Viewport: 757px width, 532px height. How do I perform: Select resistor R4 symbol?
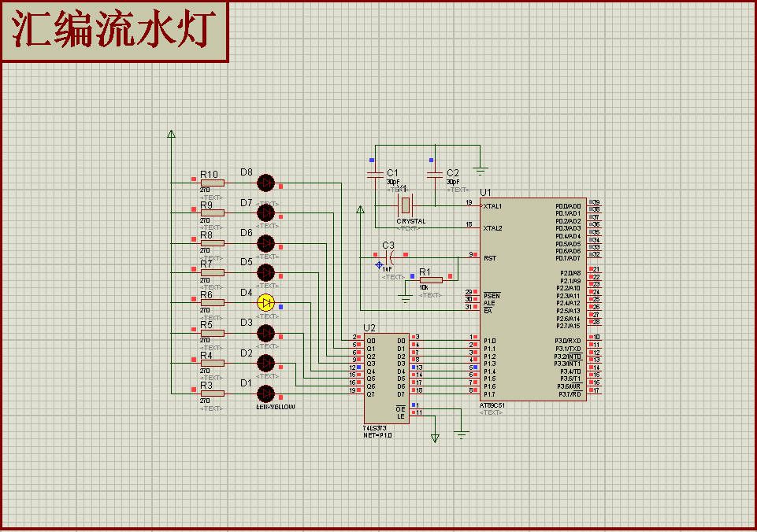(213, 363)
